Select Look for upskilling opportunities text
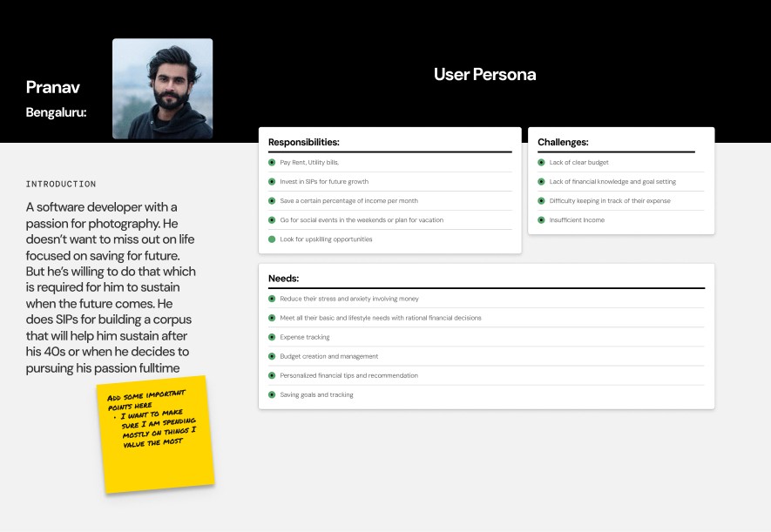The width and height of the screenshot is (771, 532). pos(326,239)
